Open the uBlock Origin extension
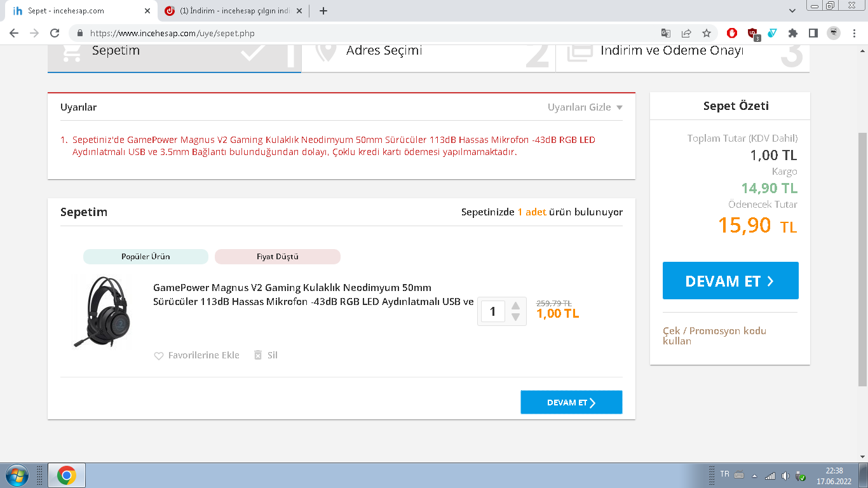The height and width of the screenshot is (488, 868). pos(753,34)
